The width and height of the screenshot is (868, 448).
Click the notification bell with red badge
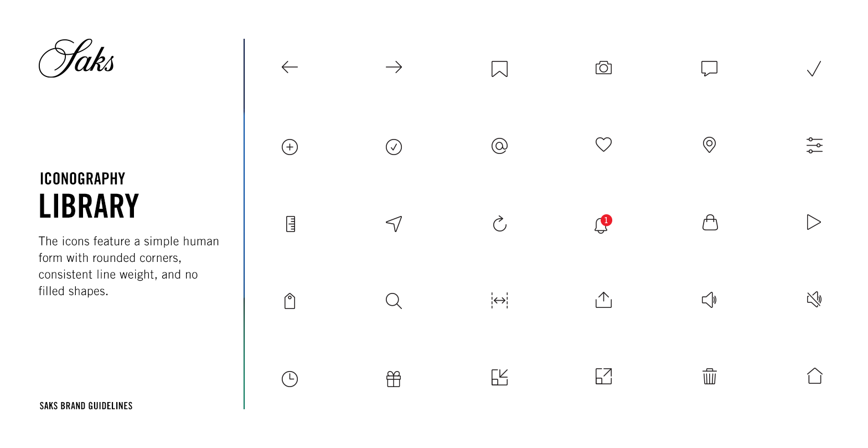pyautogui.click(x=602, y=224)
